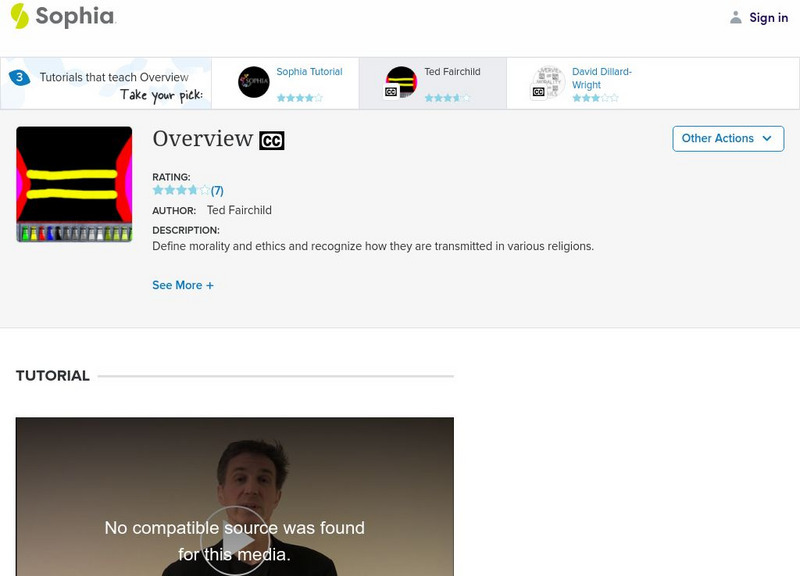Click the Sophia wordmark text
Viewport: 800px width, 576px height.
[76, 16]
